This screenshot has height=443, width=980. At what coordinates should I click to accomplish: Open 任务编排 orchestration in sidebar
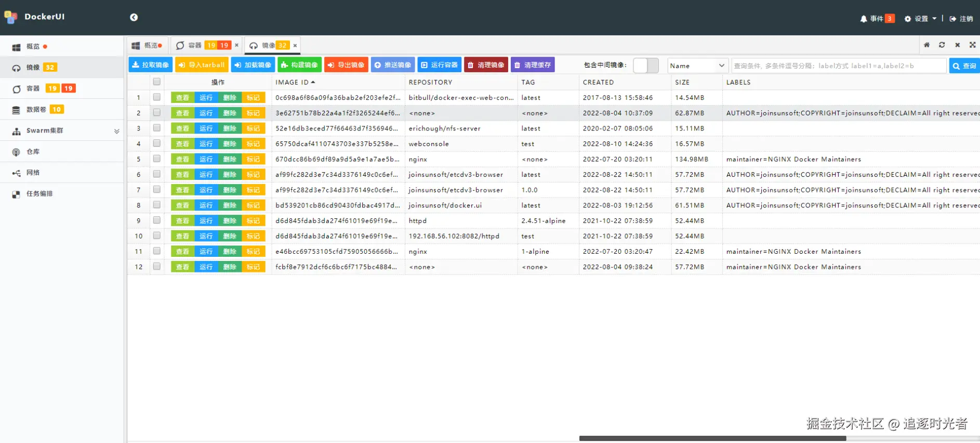pos(62,193)
